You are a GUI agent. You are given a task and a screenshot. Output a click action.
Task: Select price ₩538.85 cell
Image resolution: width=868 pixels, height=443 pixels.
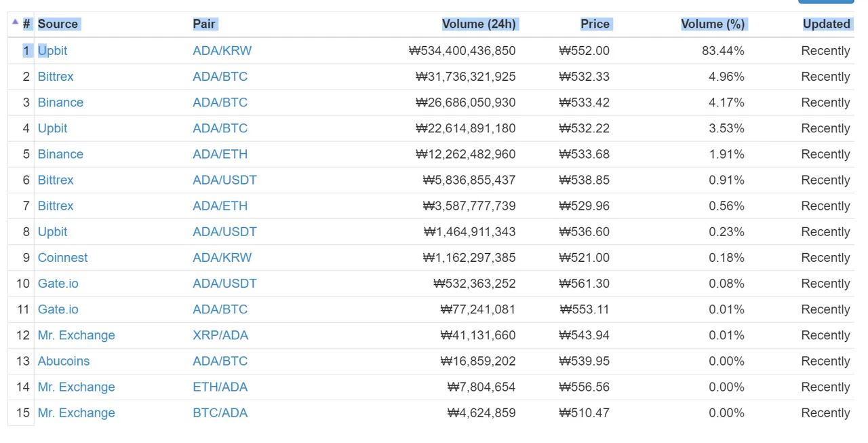coord(584,180)
